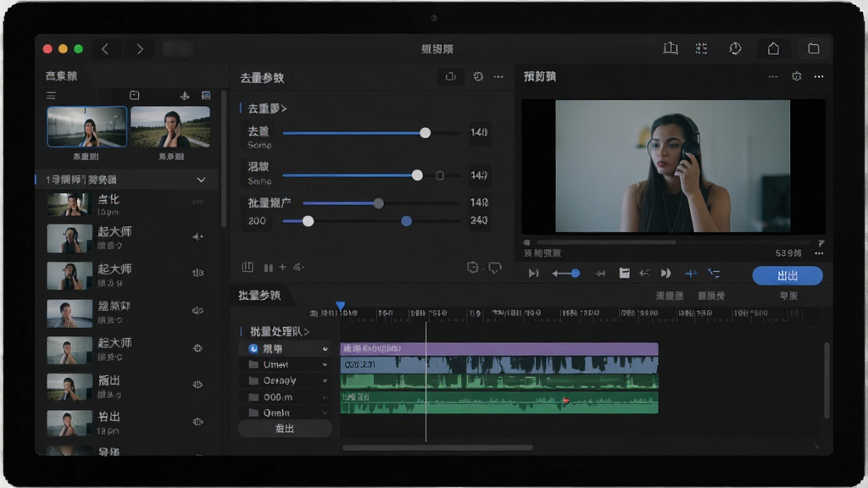Click the grey pill button below the track list
This screenshot has width=868, height=488.
tap(285, 428)
